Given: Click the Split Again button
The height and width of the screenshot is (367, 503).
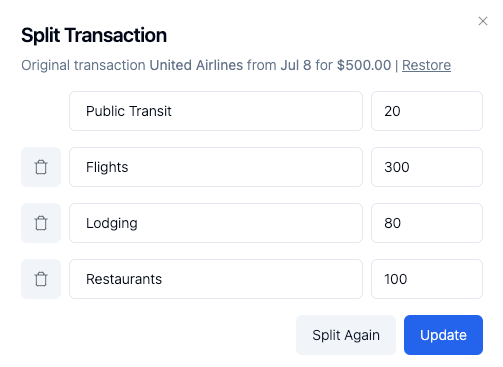Looking at the screenshot, I should pyautogui.click(x=346, y=335).
